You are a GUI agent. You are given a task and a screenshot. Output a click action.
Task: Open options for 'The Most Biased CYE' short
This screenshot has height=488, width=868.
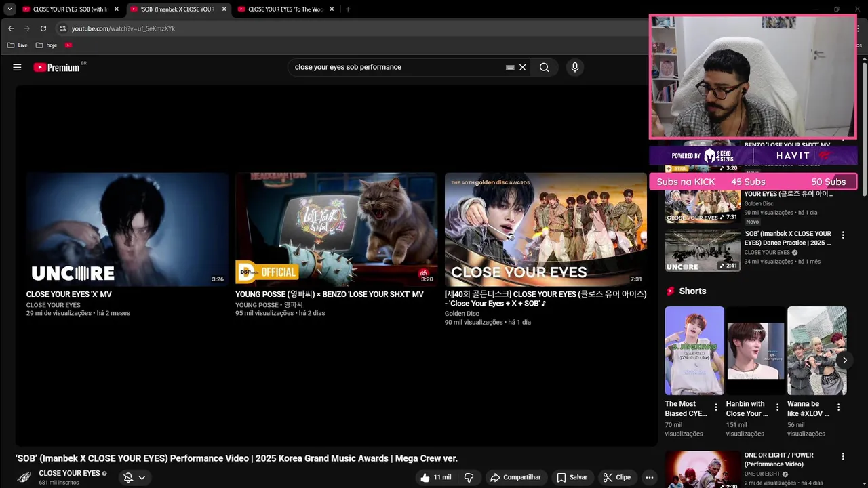[x=716, y=407]
